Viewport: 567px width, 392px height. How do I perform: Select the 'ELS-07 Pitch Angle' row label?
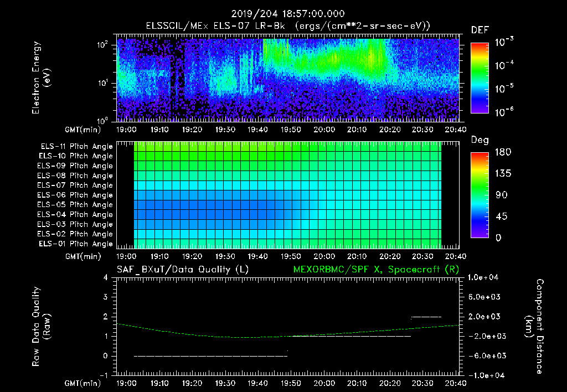pyautogui.click(x=75, y=185)
